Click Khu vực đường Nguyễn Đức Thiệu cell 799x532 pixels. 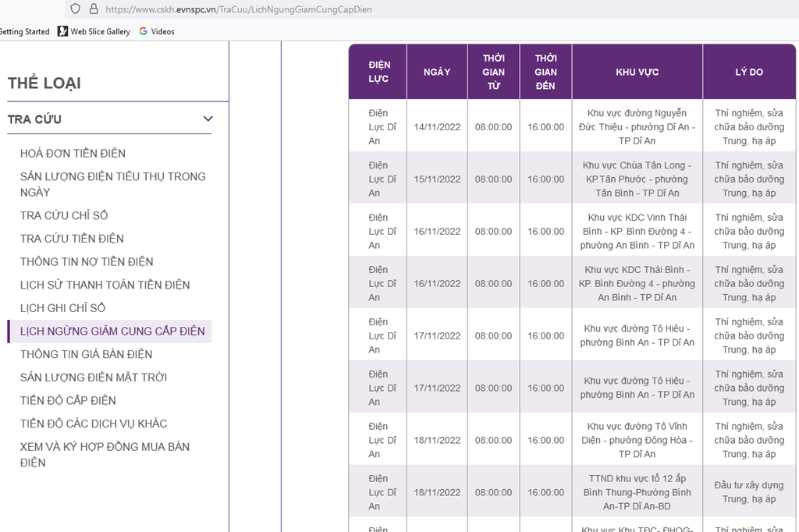637,127
